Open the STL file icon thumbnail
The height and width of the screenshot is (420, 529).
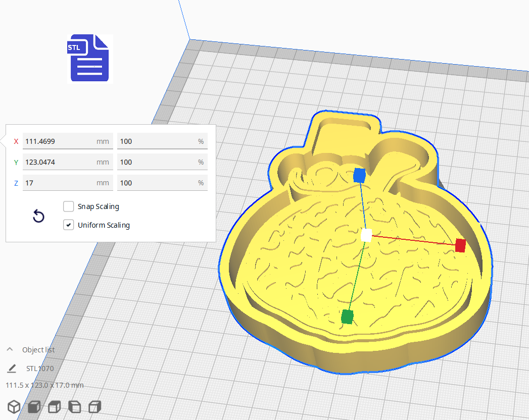click(89, 58)
